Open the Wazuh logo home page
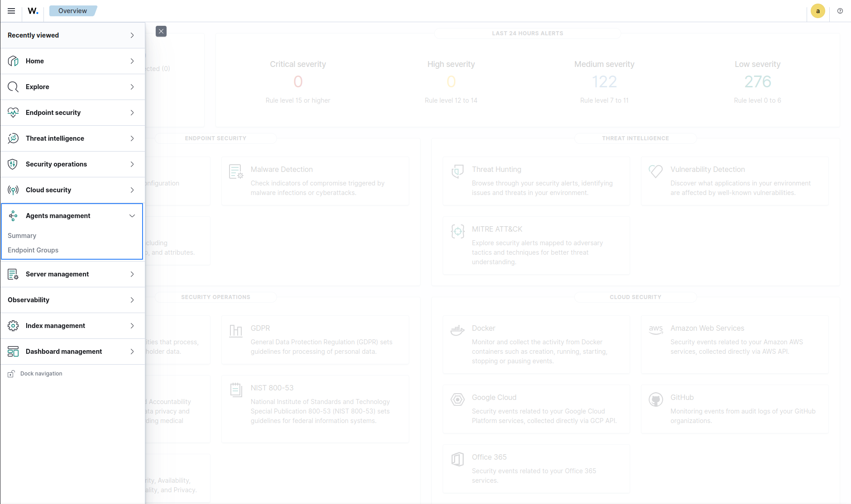 32,10
